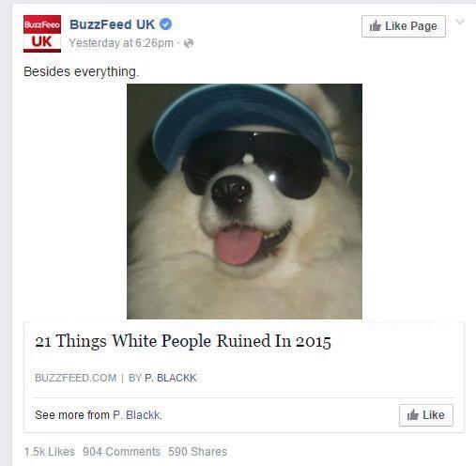Viewport: 476px width, 466px height.
Task: Show the 904 Comments
Action: [x=121, y=452]
